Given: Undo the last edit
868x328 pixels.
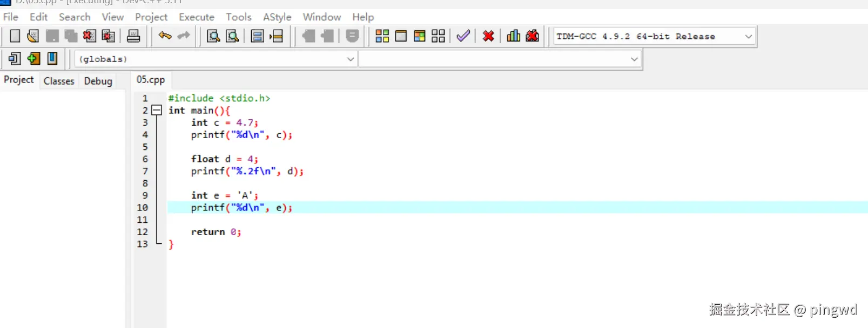Looking at the screenshot, I should pos(165,36).
